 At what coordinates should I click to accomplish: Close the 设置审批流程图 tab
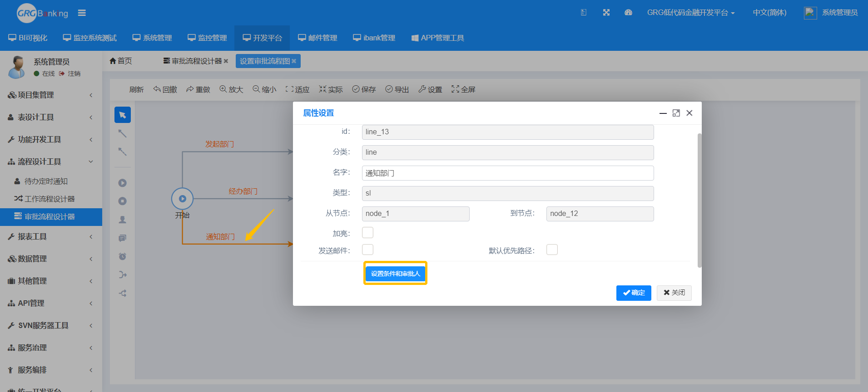[x=294, y=61]
